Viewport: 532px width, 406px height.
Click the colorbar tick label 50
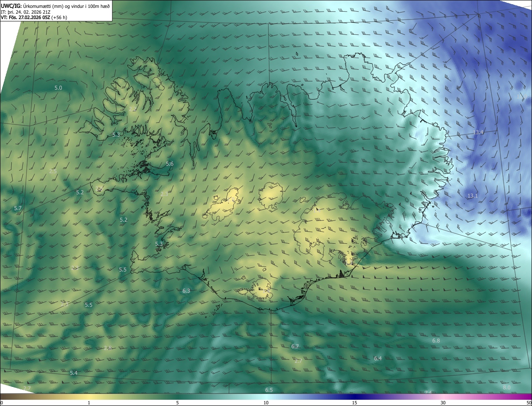(529, 403)
